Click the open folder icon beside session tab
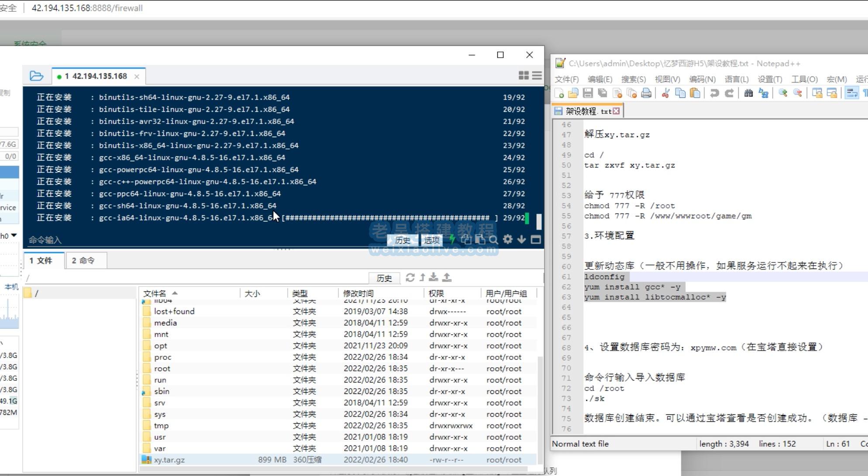This screenshot has height=476, width=868. click(36, 76)
